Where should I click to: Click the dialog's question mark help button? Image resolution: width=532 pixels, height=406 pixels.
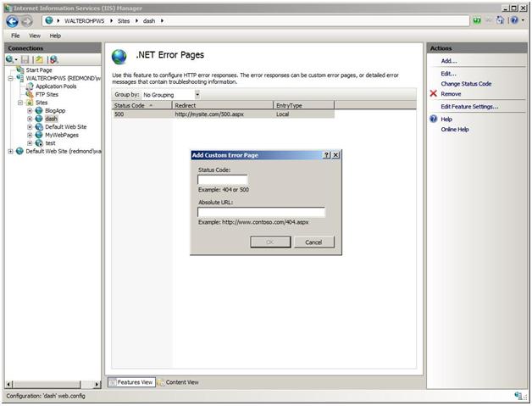pos(326,155)
